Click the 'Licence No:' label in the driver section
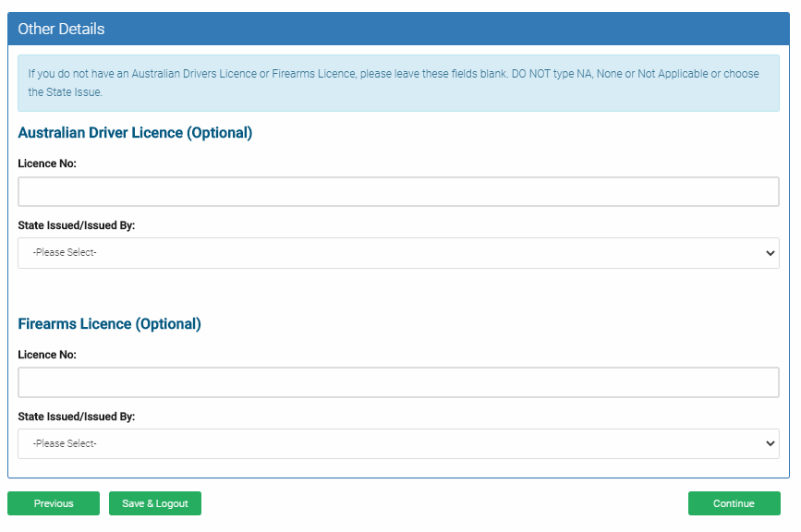 click(x=46, y=163)
